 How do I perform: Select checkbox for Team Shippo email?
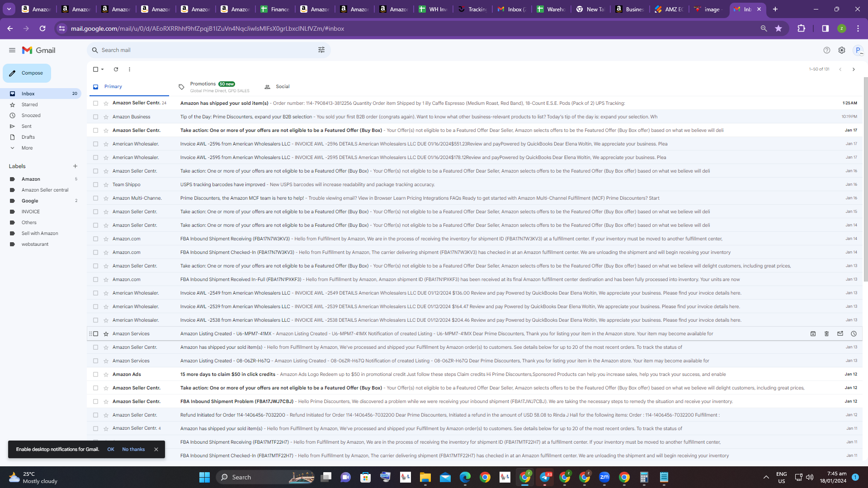pyautogui.click(x=95, y=184)
